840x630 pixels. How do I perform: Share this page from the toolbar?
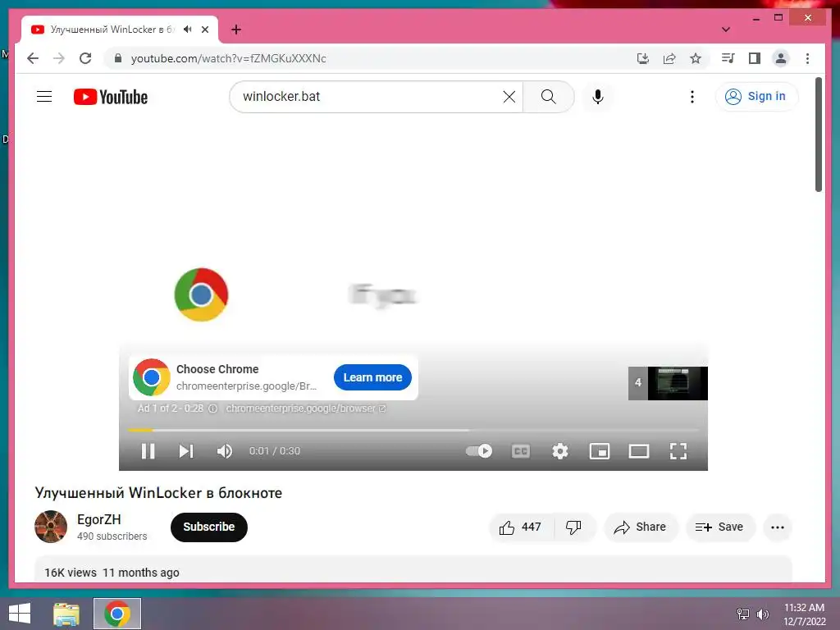point(669,58)
